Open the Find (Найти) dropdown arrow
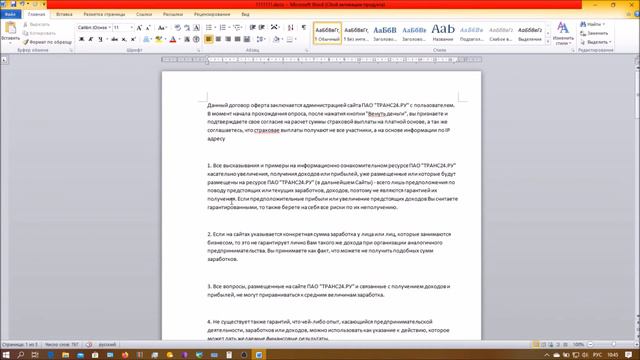Viewport: 640px width, 360px height. (604, 24)
